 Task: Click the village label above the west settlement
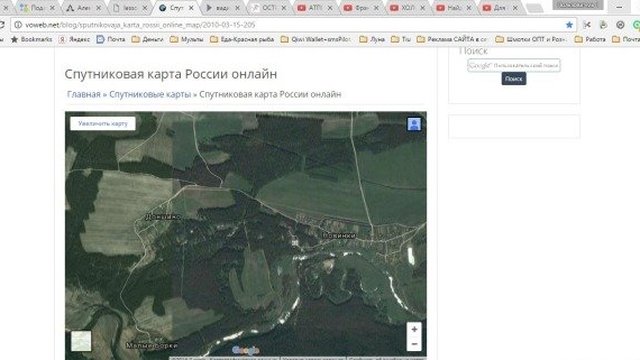point(163,217)
